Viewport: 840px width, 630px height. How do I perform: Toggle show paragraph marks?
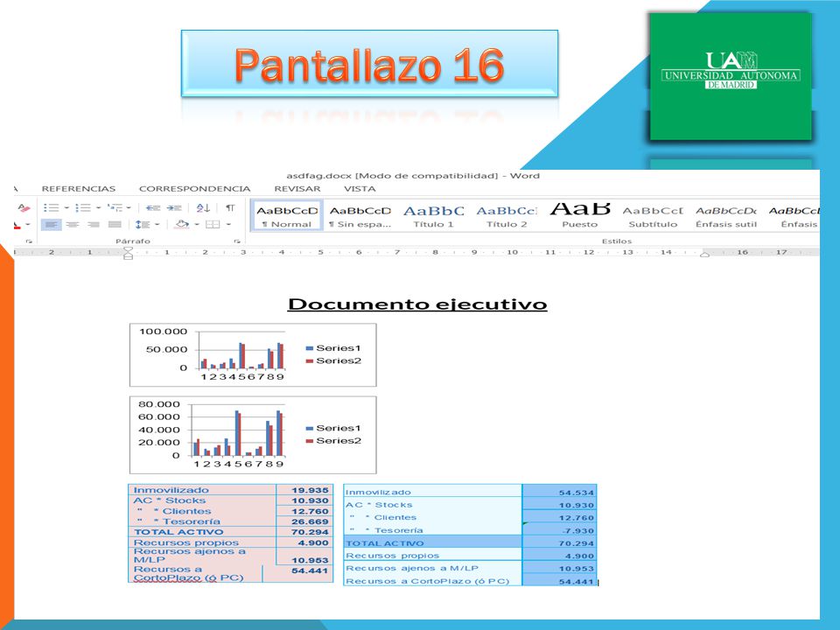[x=230, y=208]
